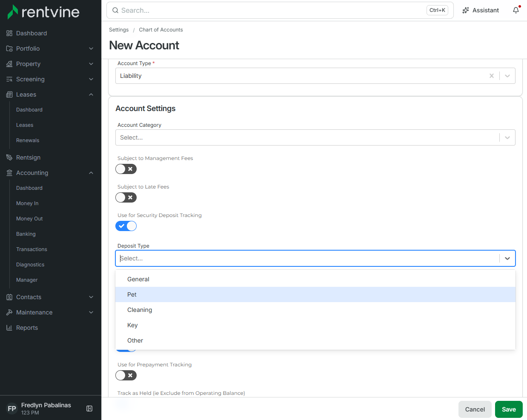Expand the Screening menu chevron
This screenshot has width=527, height=420.
pos(91,79)
